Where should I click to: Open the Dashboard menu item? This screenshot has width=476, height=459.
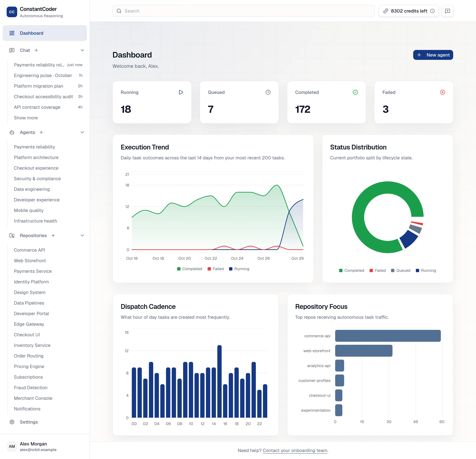tap(45, 33)
